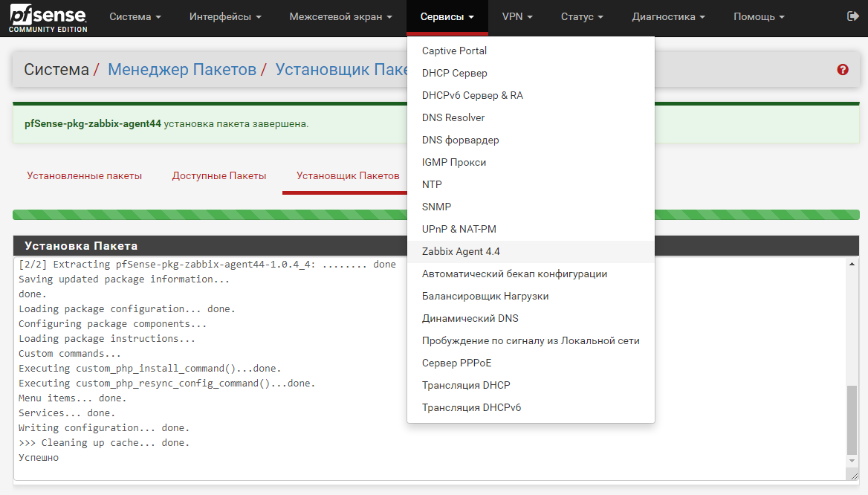Click the log textarea resize handle
Viewport: 868px width, 495px height.
pyautogui.click(x=854, y=476)
